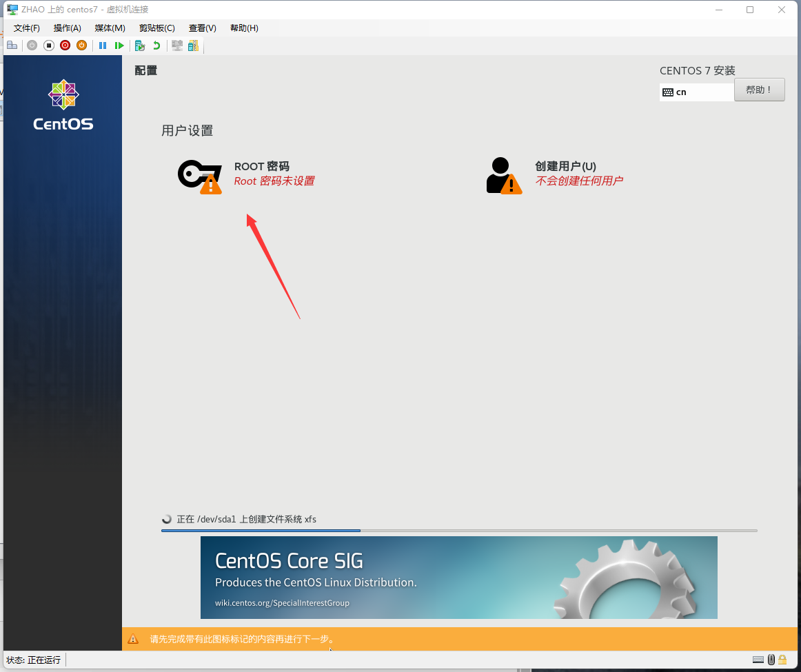Open the 操作(A) menu
This screenshot has height=672, width=801.
coord(68,28)
